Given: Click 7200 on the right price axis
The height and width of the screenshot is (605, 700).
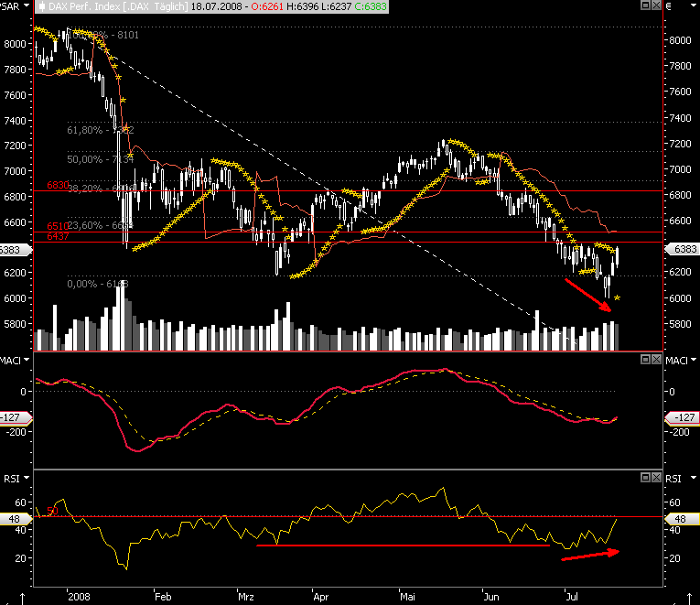Looking at the screenshot, I should point(680,144).
